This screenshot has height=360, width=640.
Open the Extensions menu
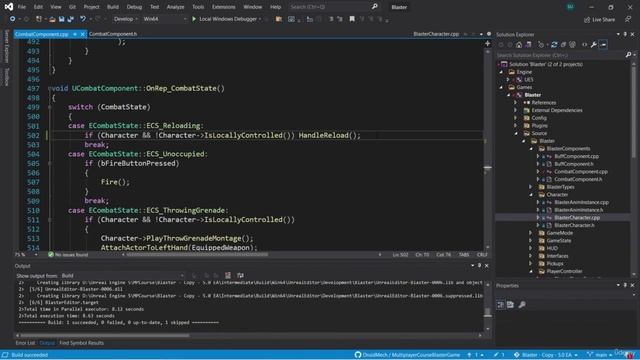tap(223, 7)
